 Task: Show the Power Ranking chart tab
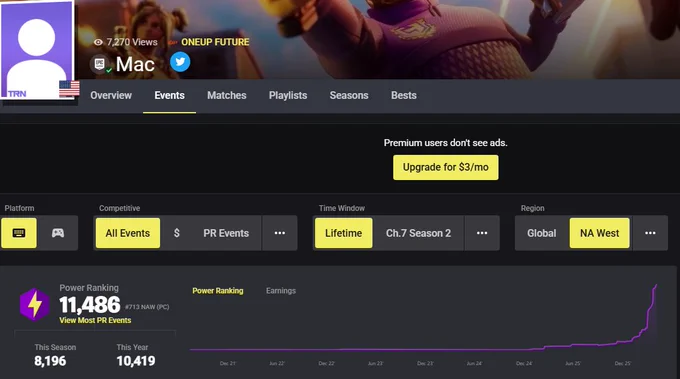coord(218,291)
